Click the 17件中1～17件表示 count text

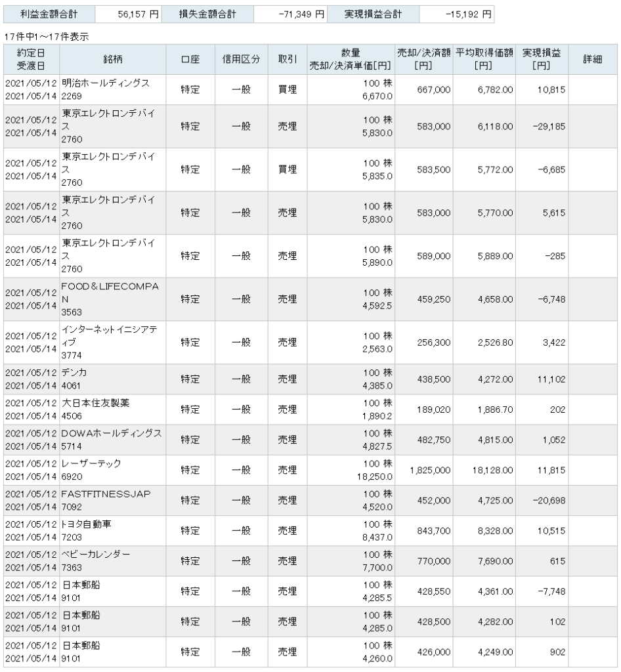click(x=47, y=37)
